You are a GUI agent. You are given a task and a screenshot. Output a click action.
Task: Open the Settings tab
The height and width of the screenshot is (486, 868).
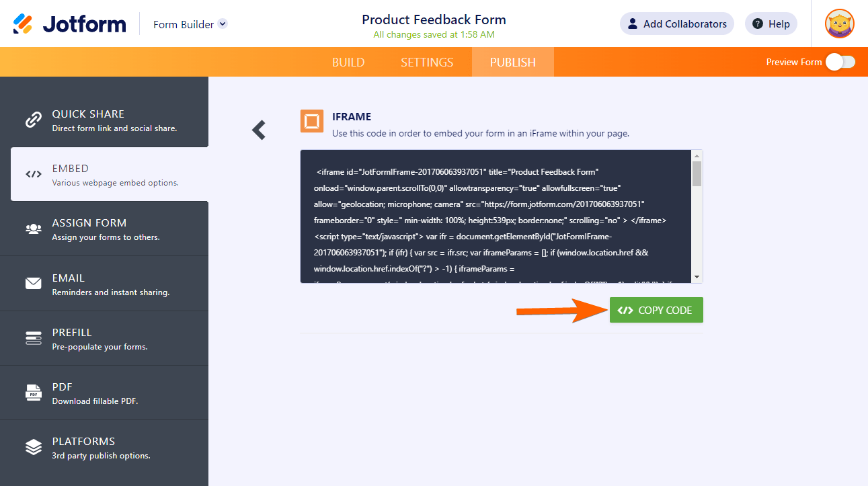pyautogui.click(x=427, y=62)
